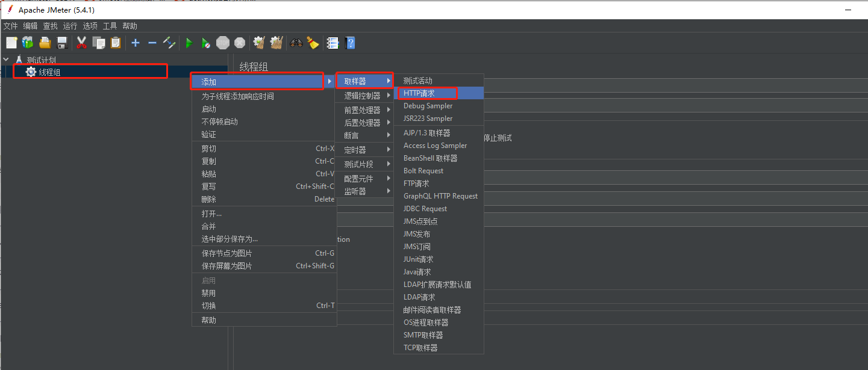Expand the 测试片段 submenu
The image size is (868, 370).
click(x=365, y=164)
